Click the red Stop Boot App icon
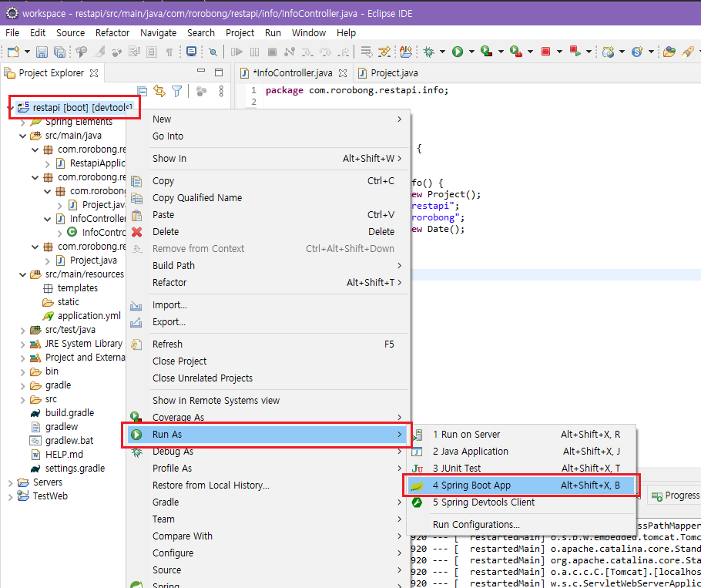The image size is (701, 588). [x=545, y=52]
